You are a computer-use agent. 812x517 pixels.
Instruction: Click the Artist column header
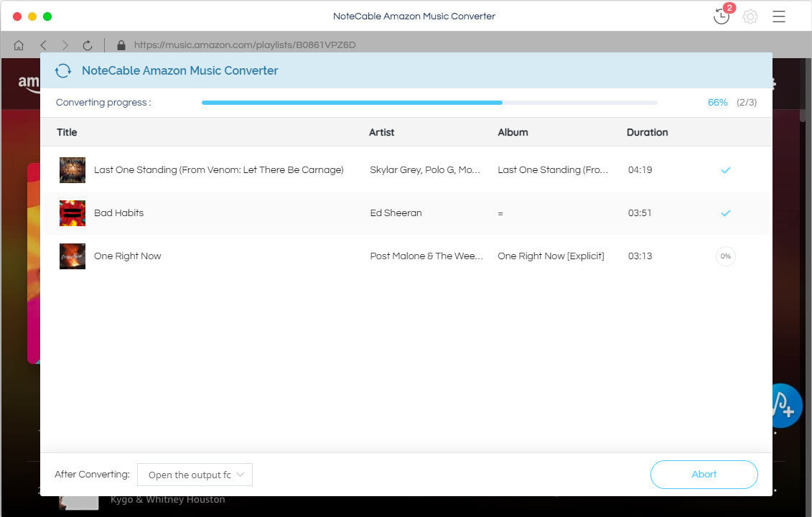click(381, 132)
